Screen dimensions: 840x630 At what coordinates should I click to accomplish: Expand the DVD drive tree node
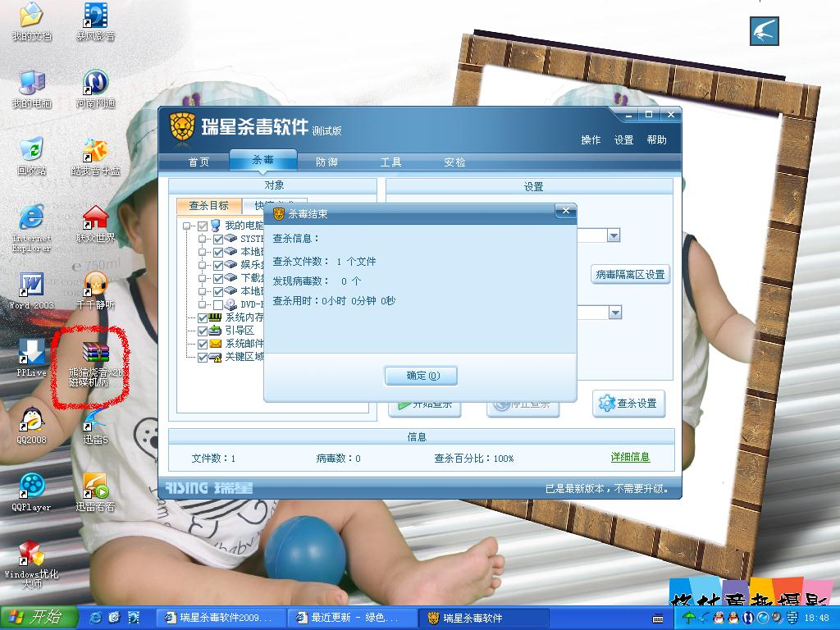202,305
